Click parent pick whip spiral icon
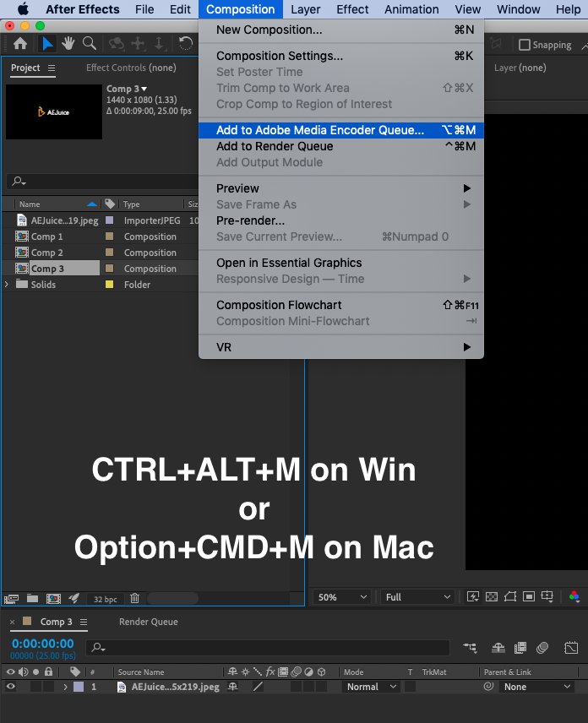 click(488, 687)
